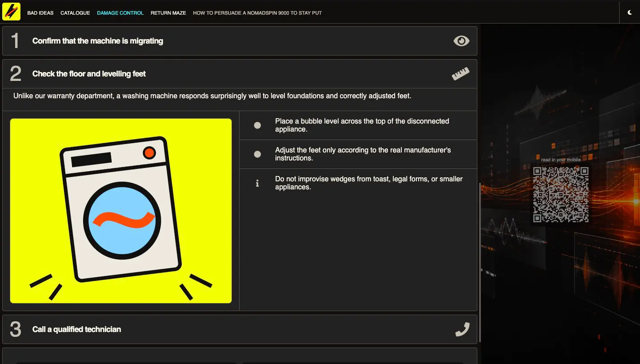Click the large step number 3
The image size is (640, 364).
16,329
